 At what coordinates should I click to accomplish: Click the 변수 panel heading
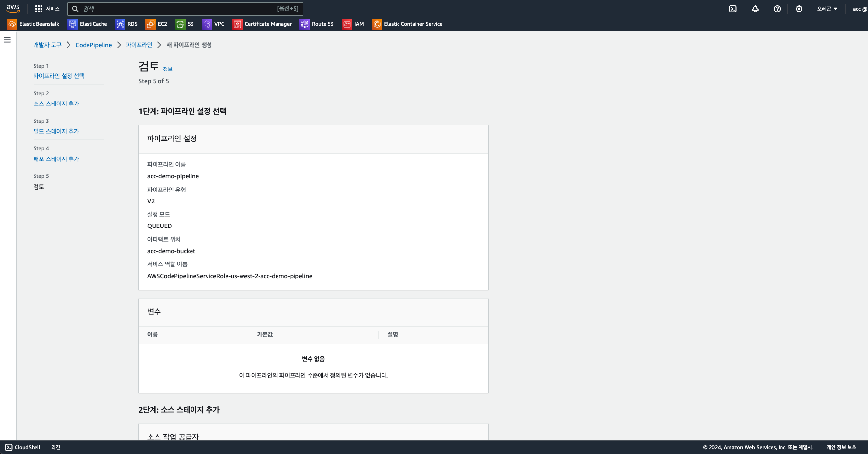click(x=154, y=312)
